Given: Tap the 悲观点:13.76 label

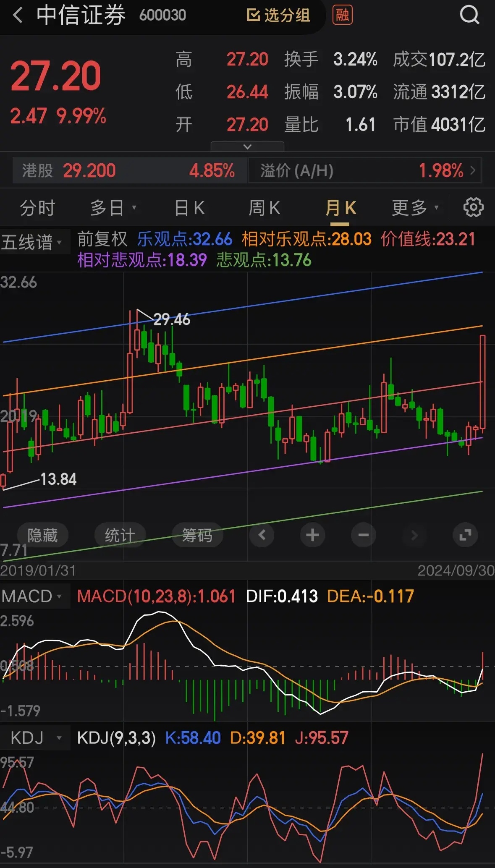Looking at the screenshot, I should point(264,260).
